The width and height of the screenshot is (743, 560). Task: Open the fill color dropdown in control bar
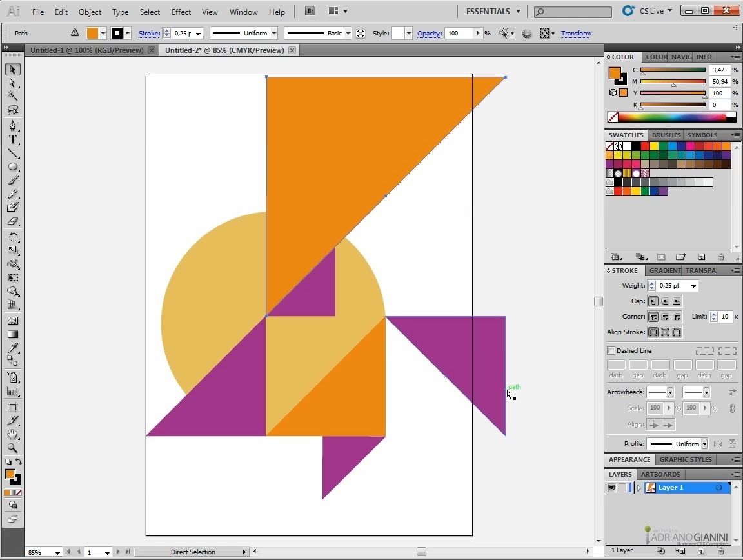click(103, 33)
